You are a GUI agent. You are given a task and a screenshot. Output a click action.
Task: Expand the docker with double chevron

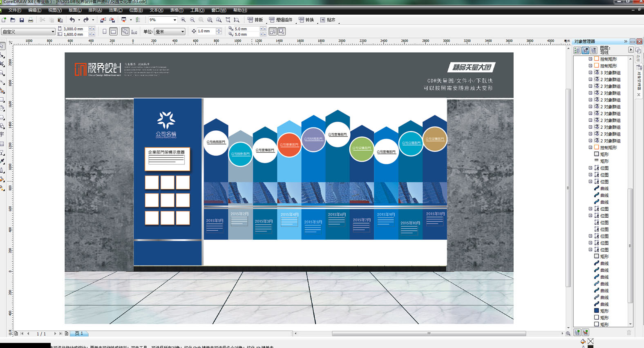(625, 41)
